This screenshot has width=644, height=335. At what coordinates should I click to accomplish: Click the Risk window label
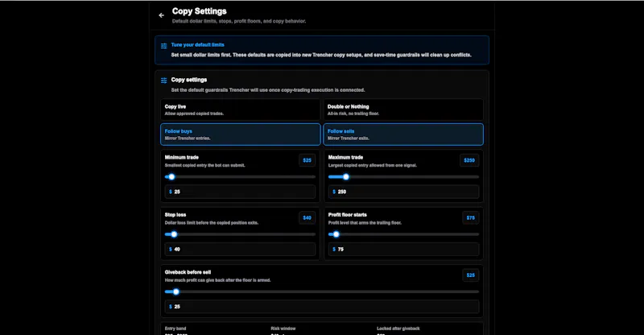(283, 329)
